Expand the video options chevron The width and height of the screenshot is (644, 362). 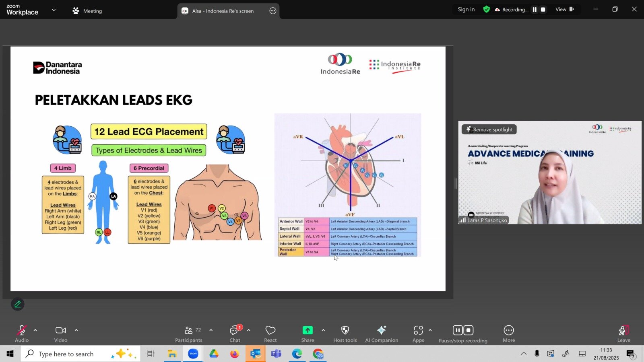(x=76, y=330)
